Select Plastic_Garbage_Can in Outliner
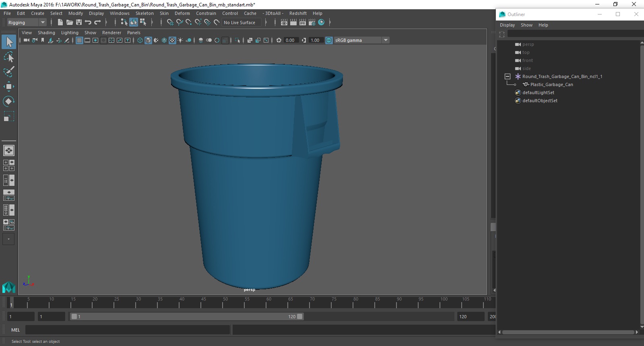 pos(551,84)
